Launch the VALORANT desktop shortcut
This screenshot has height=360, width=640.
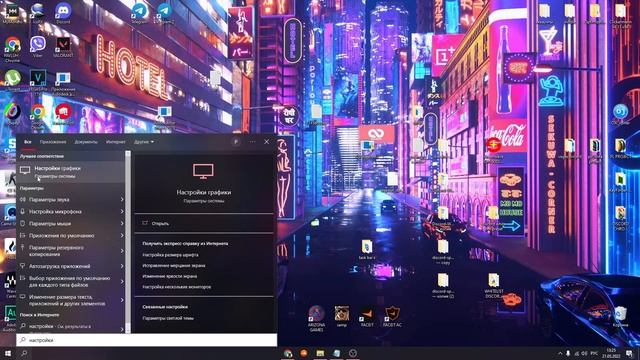[x=63, y=46]
